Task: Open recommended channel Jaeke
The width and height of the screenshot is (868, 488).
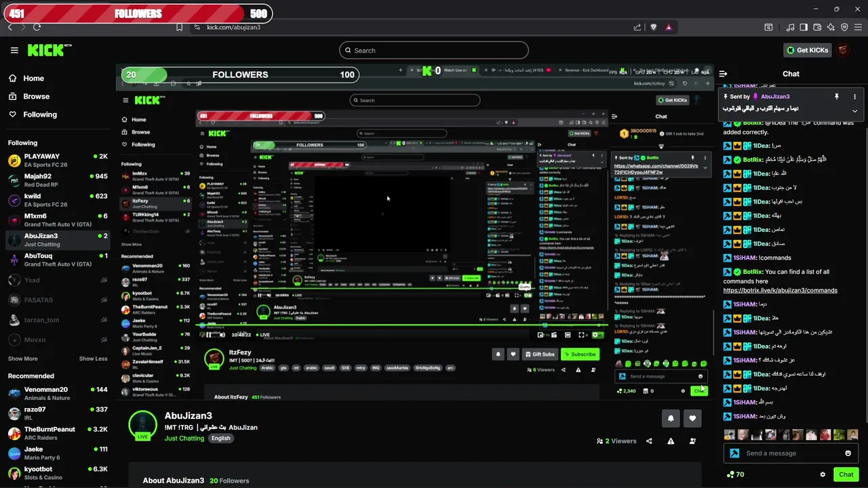Action: pos(57,453)
